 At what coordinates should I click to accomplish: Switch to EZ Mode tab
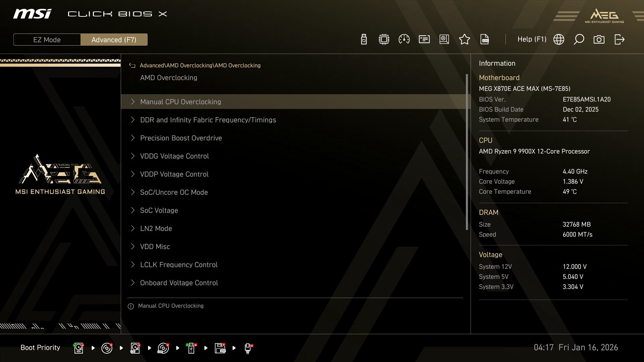coord(47,40)
